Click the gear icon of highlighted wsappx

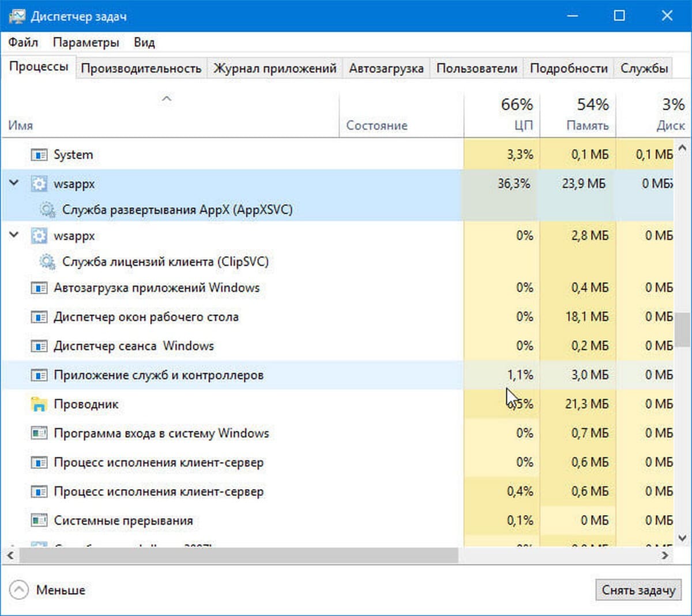pyautogui.click(x=39, y=184)
